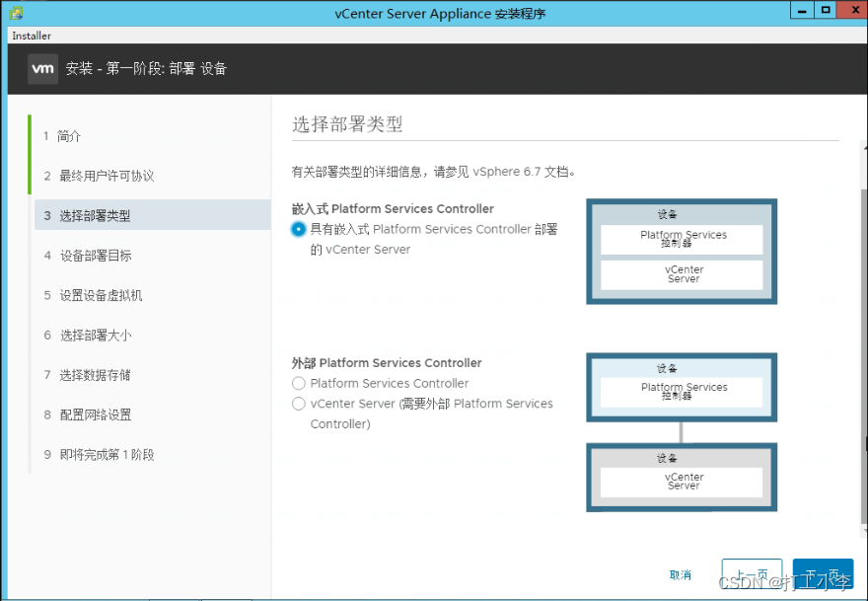Screen dimensions: 868x601
Task: Click the 取消 link to cancel installation
Action: 682,573
